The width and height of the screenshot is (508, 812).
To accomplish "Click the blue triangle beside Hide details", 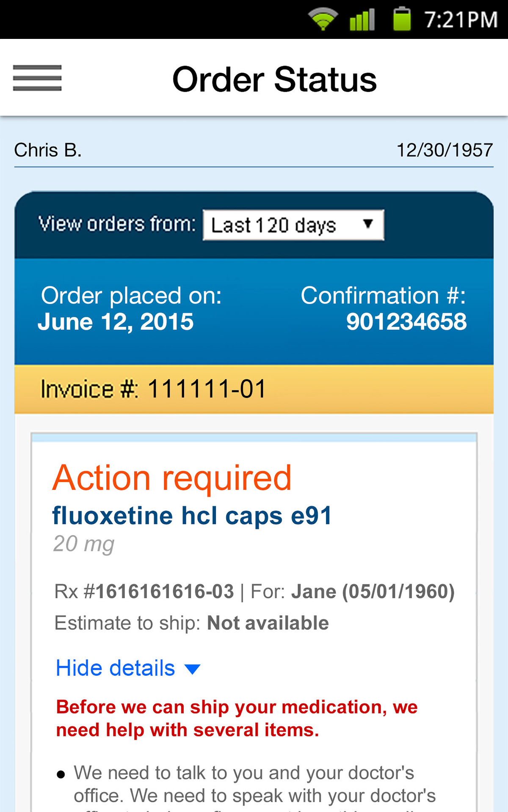I will (193, 669).
